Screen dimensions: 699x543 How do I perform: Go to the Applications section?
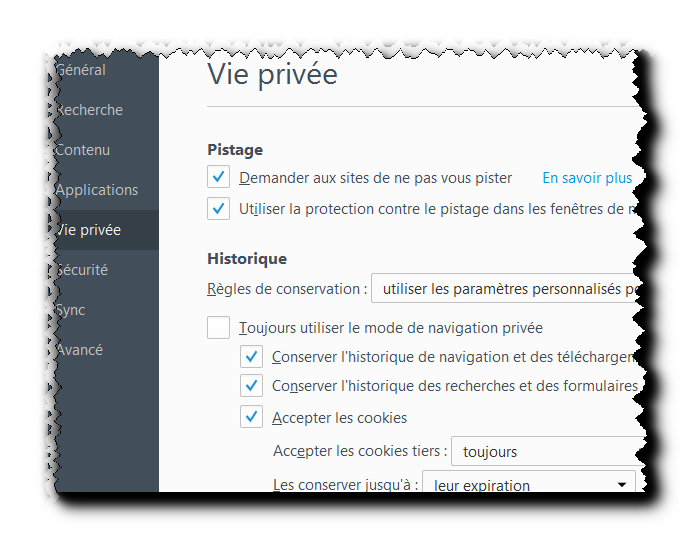pyautogui.click(x=97, y=190)
